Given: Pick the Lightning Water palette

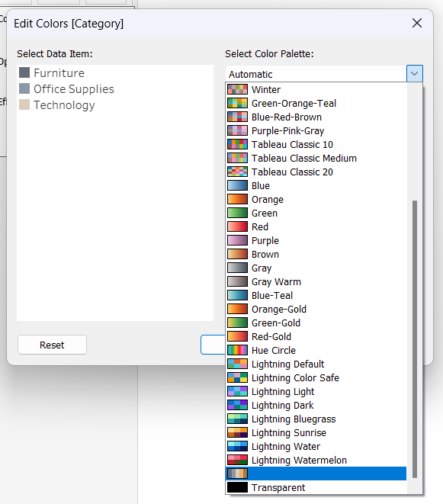Looking at the screenshot, I should (x=316, y=447).
